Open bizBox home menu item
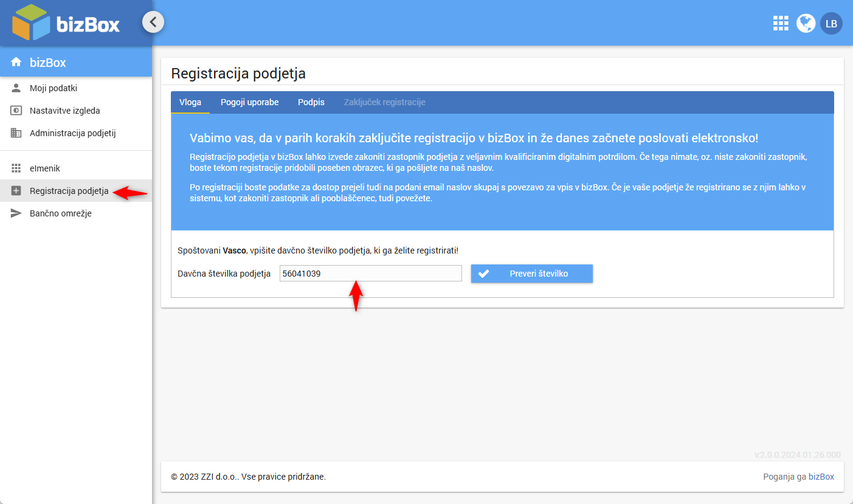853x504 pixels. (x=76, y=62)
